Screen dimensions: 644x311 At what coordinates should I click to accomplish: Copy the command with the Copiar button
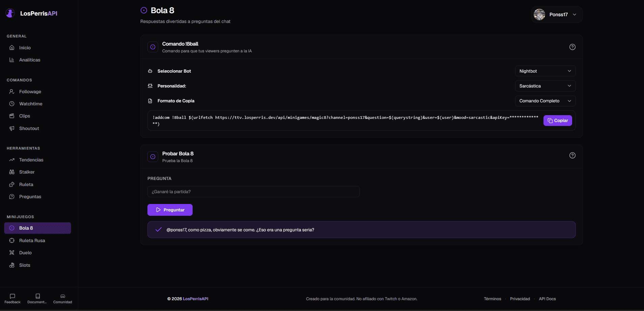point(558,121)
